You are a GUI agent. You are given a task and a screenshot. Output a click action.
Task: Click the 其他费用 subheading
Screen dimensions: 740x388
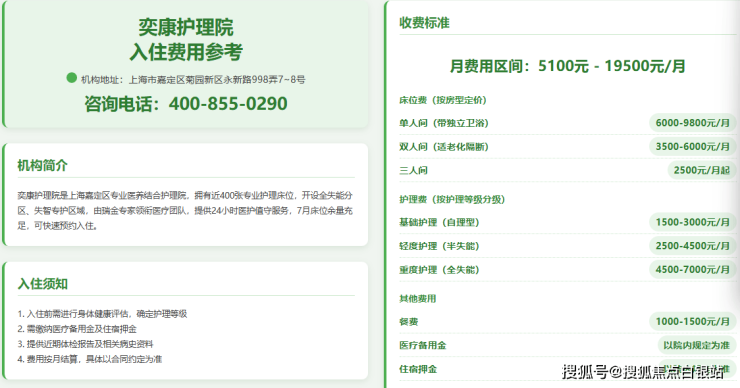click(x=418, y=298)
